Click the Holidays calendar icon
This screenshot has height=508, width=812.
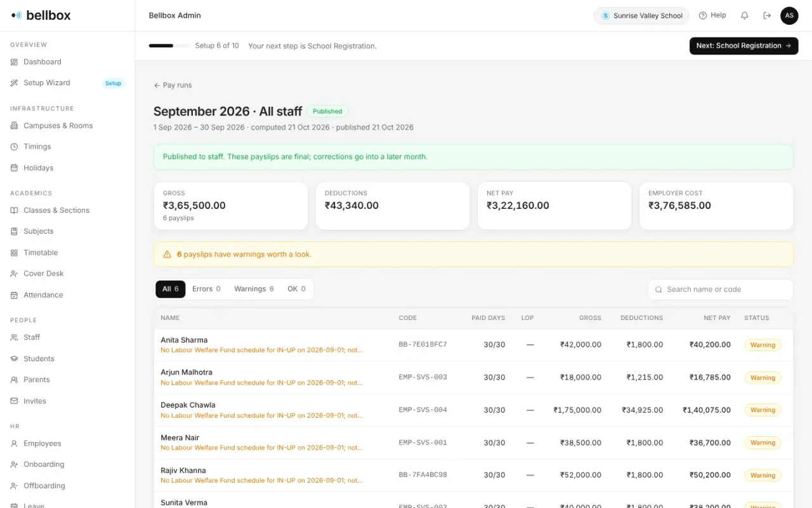click(14, 168)
